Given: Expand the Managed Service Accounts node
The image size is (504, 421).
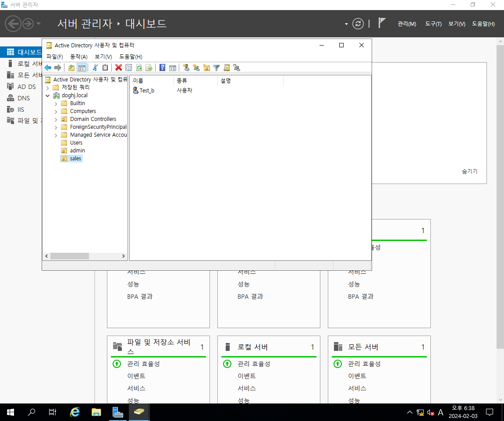Looking at the screenshot, I should tap(56, 135).
